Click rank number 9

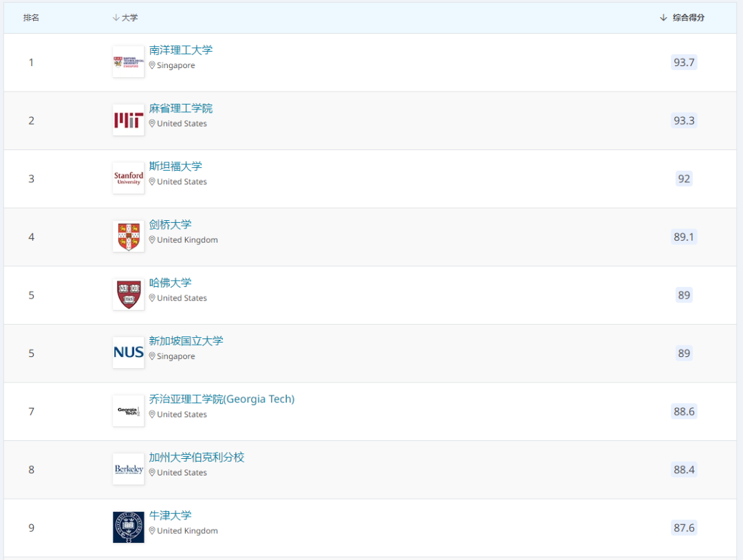pyautogui.click(x=31, y=528)
